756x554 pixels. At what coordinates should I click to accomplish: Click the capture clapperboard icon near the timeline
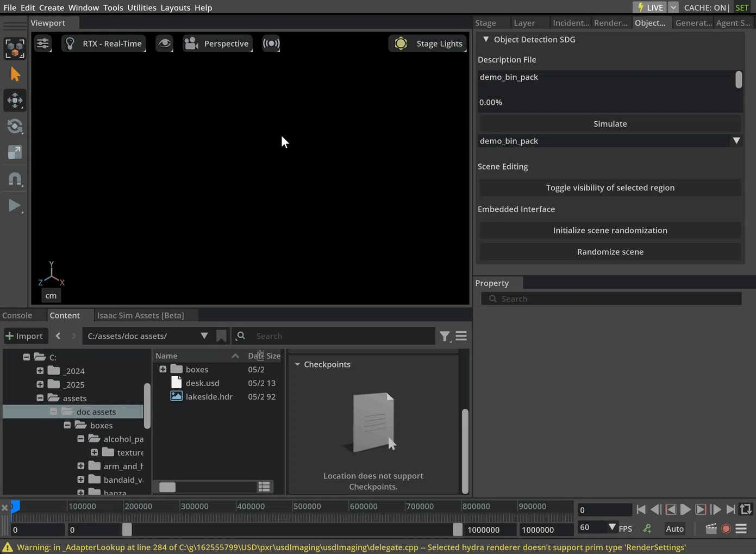711,528
